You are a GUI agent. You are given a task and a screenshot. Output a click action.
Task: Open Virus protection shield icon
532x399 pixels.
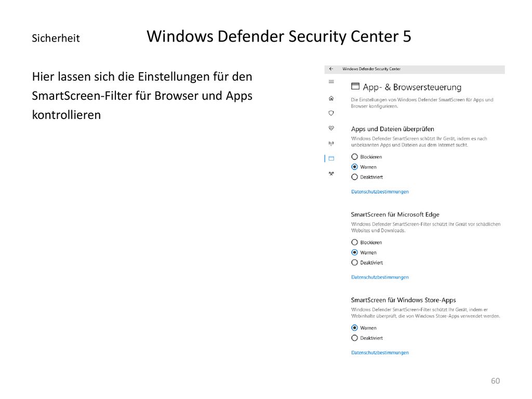click(331, 113)
